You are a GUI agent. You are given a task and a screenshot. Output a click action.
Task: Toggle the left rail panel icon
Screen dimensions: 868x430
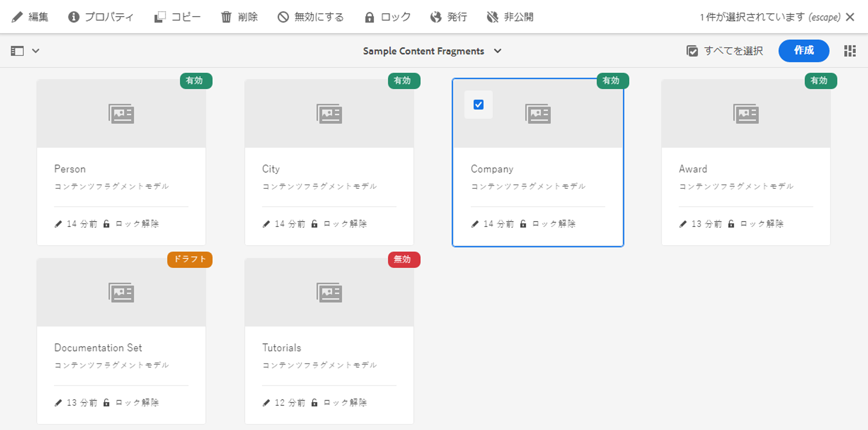[x=17, y=51]
